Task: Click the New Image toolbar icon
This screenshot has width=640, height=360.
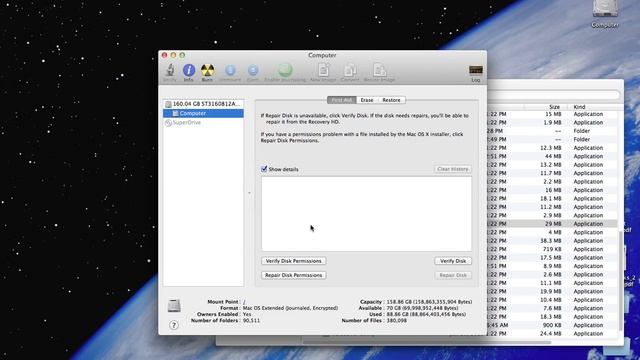Action: click(x=323, y=70)
